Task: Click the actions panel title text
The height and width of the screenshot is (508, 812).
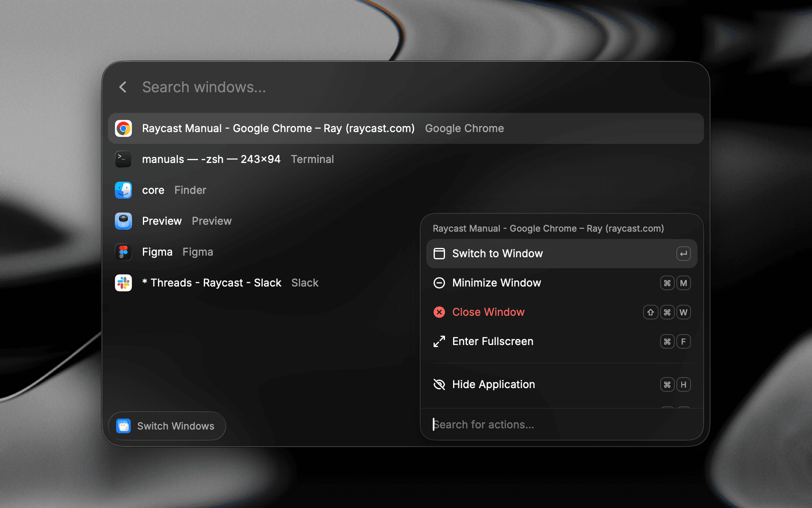Action: [548, 228]
